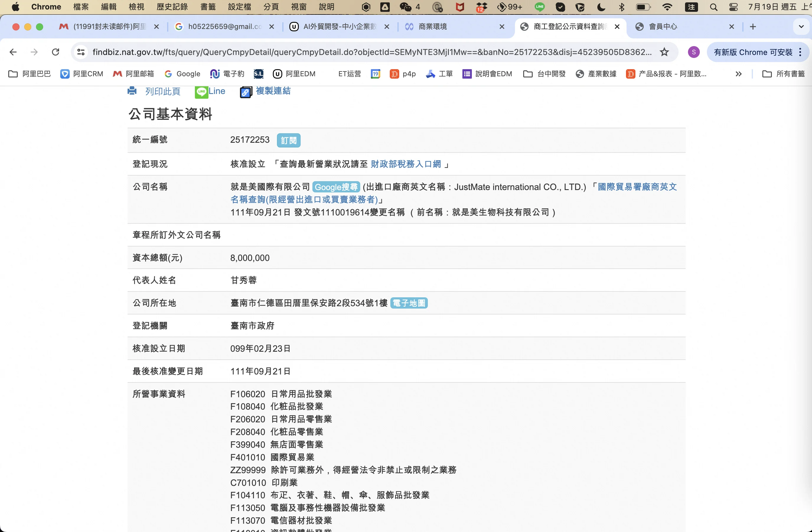
Task: Open the tab search dropdown arrow
Action: 801,27
